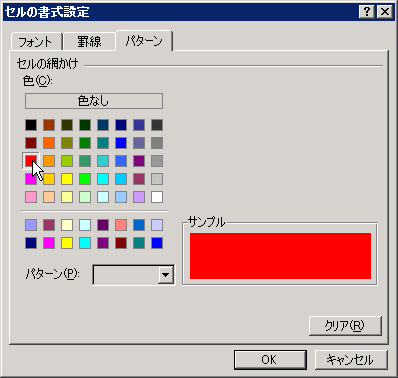Click the red sample preview box
The width and height of the screenshot is (398, 378).
click(x=280, y=256)
